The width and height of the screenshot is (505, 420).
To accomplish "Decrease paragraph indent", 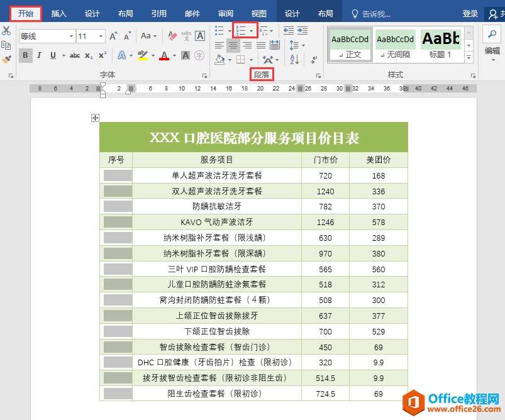I will coord(289,31).
